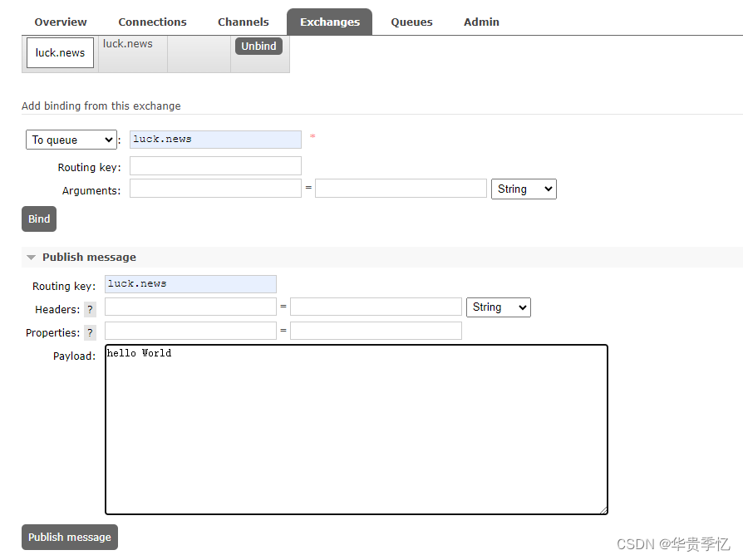743x560 pixels.
Task: Click the CSDN watermark link
Action: coord(675,544)
